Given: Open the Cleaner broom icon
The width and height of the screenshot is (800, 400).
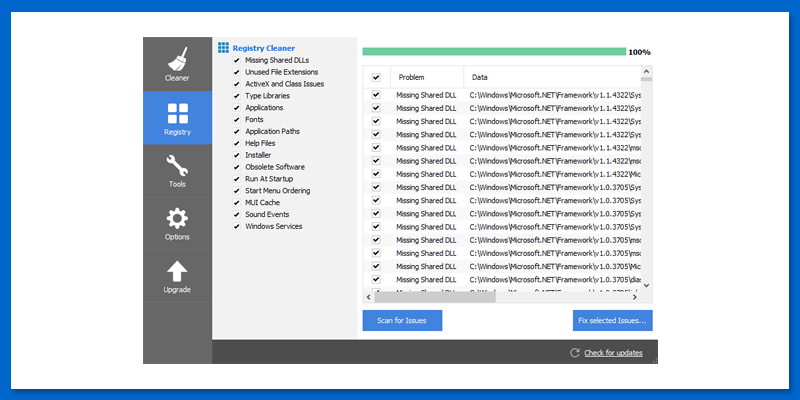Looking at the screenshot, I should [177, 58].
